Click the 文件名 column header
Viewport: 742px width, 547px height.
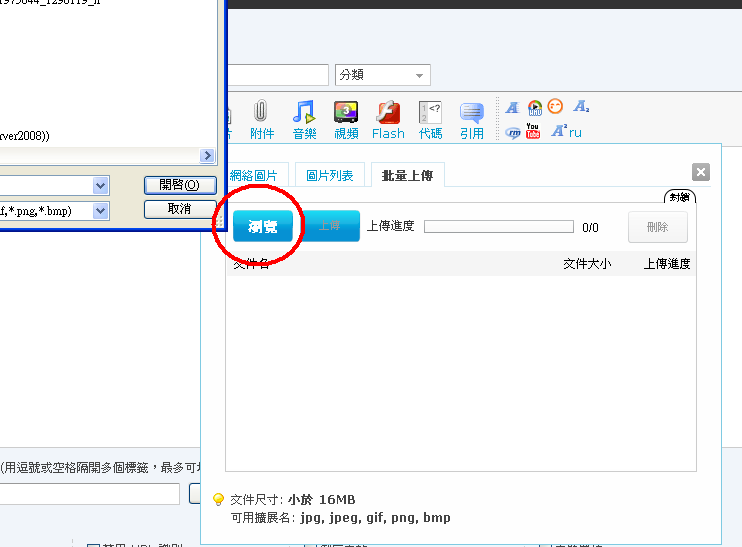[251, 264]
